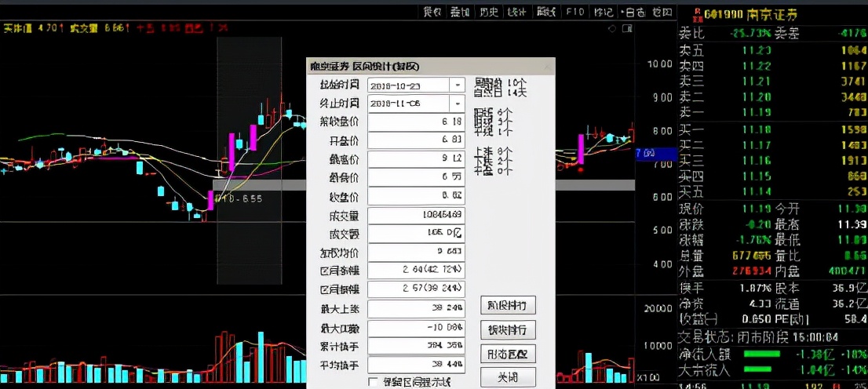Open the 复权 toolbar item
Screen dimensions: 868x389
click(432, 13)
